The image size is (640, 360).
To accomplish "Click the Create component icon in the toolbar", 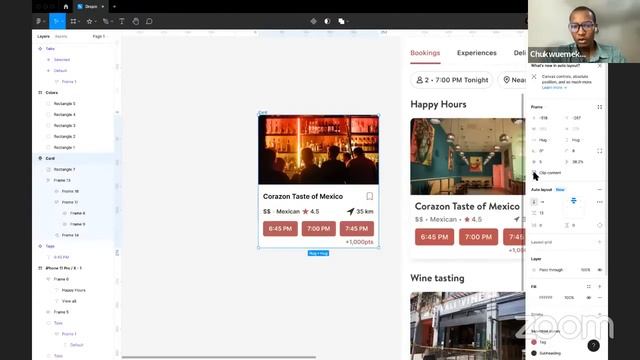I will (313, 21).
